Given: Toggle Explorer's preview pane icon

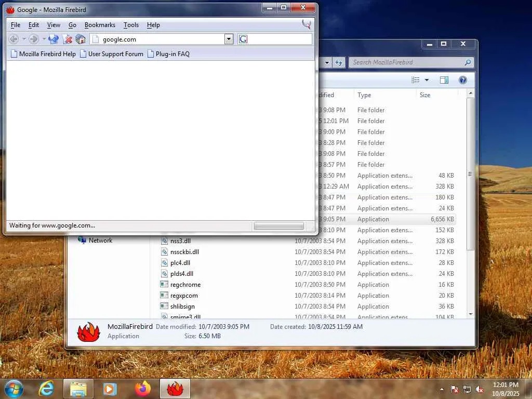Looking at the screenshot, I should tap(444, 79).
